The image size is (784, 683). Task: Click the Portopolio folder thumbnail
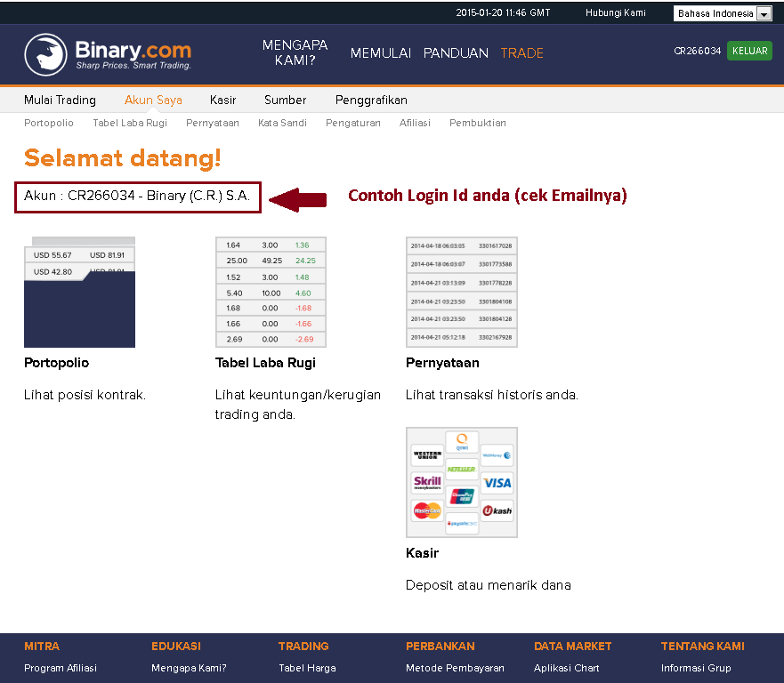pyautogui.click(x=79, y=292)
